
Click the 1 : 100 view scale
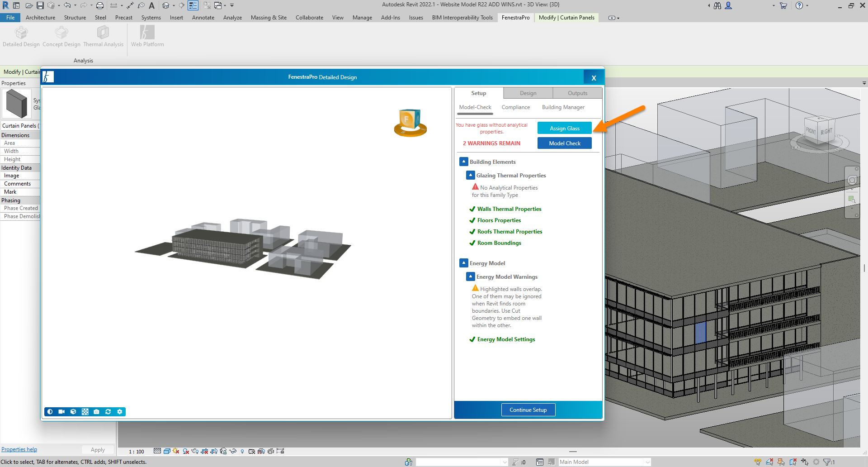(136, 452)
